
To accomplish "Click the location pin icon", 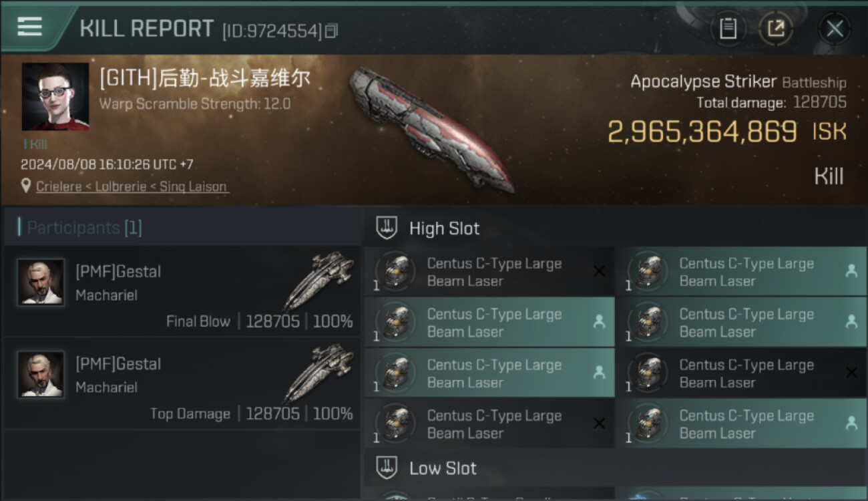I will (x=26, y=186).
